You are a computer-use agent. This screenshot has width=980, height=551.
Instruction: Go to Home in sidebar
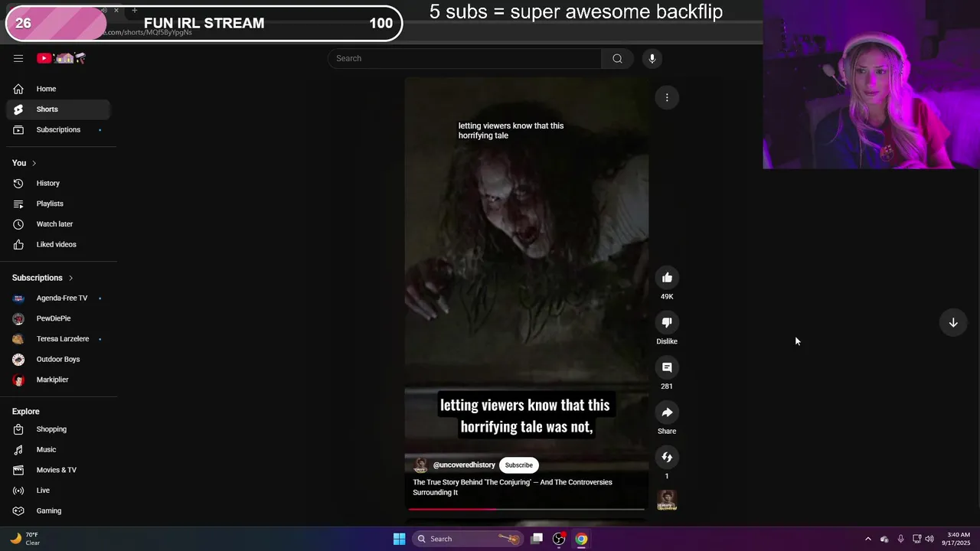tap(58, 89)
